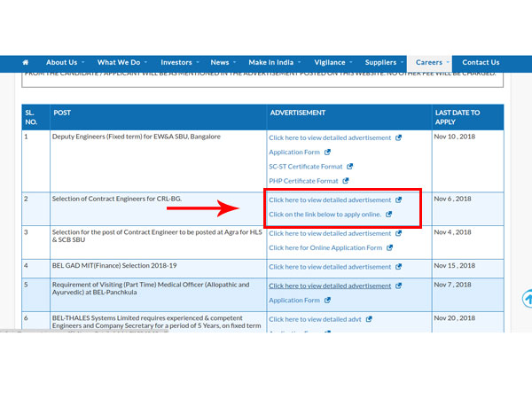Click external icon beside Online Application Form
The width and height of the screenshot is (532, 399).
click(390, 247)
